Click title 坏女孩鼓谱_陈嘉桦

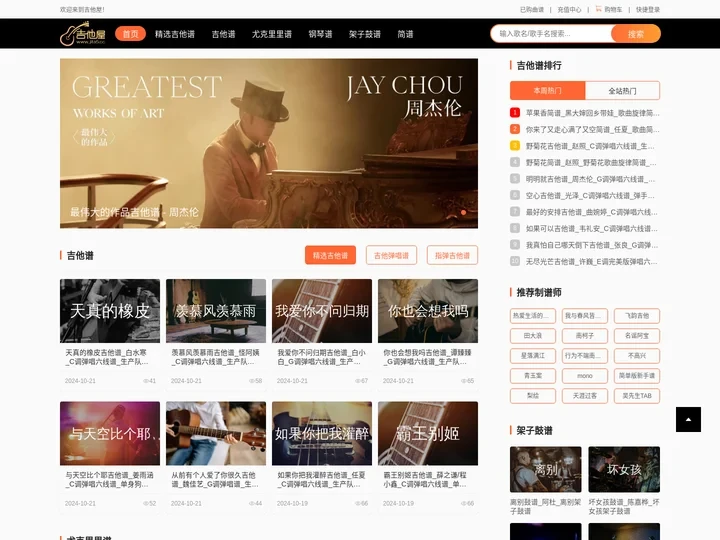(624, 506)
